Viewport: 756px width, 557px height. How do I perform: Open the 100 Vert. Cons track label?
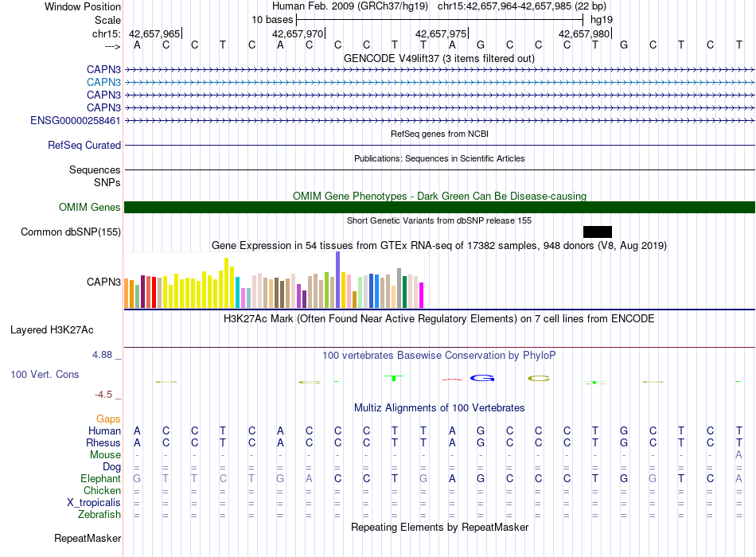(x=45, y=374)
